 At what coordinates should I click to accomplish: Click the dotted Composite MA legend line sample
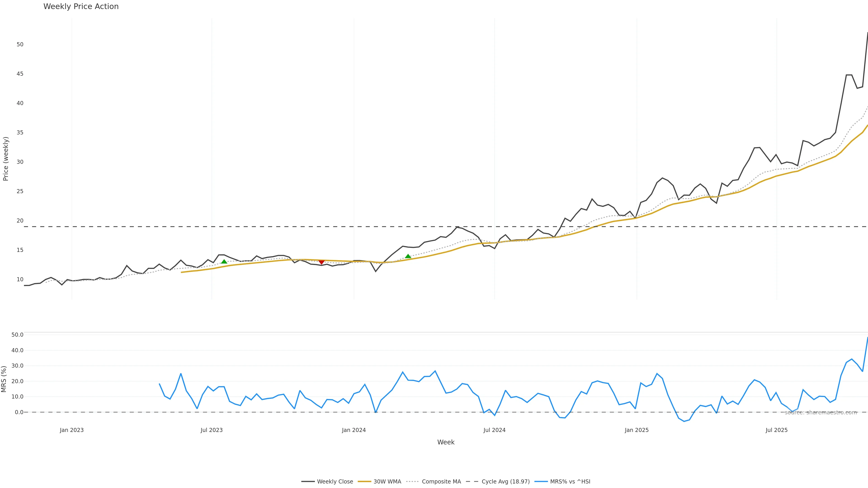(413, 482)
